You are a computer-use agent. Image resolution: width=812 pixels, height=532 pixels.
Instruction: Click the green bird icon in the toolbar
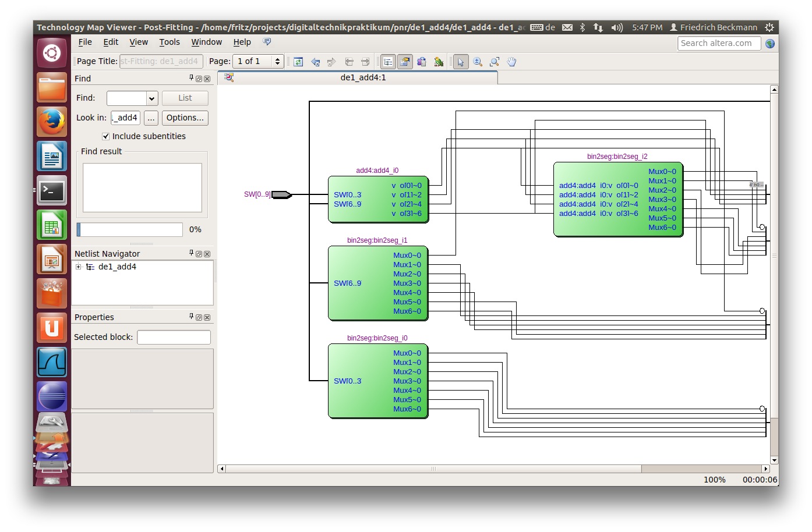439,62
